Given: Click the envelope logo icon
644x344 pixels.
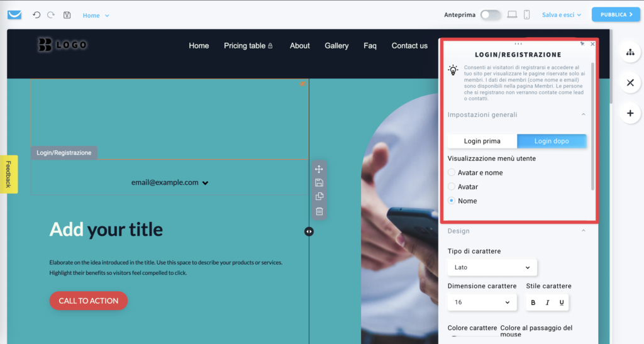Looking at the screenshot, I should tap(14, 15).
